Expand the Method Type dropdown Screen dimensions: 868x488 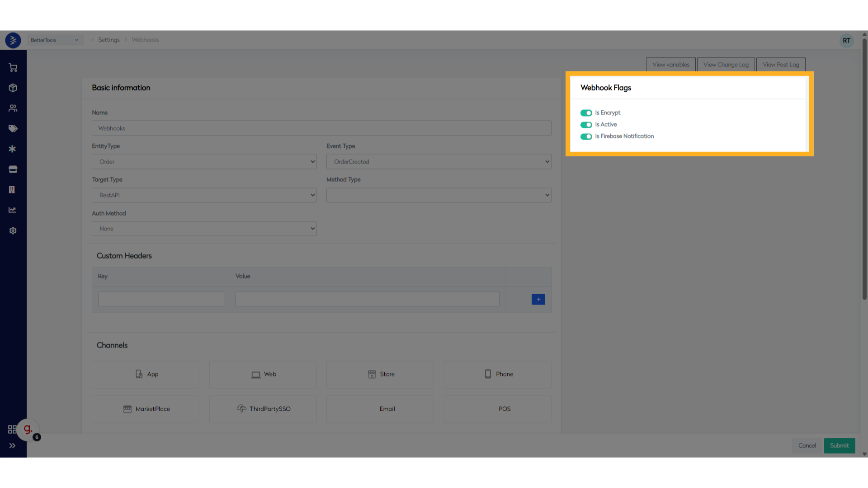tap(439, 195)
